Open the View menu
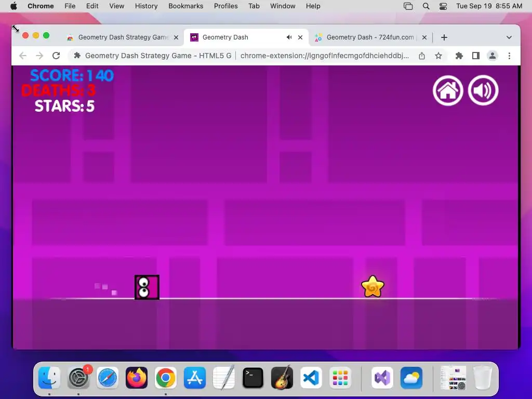This screenshot has height=399, width=532. click(117, 6)
